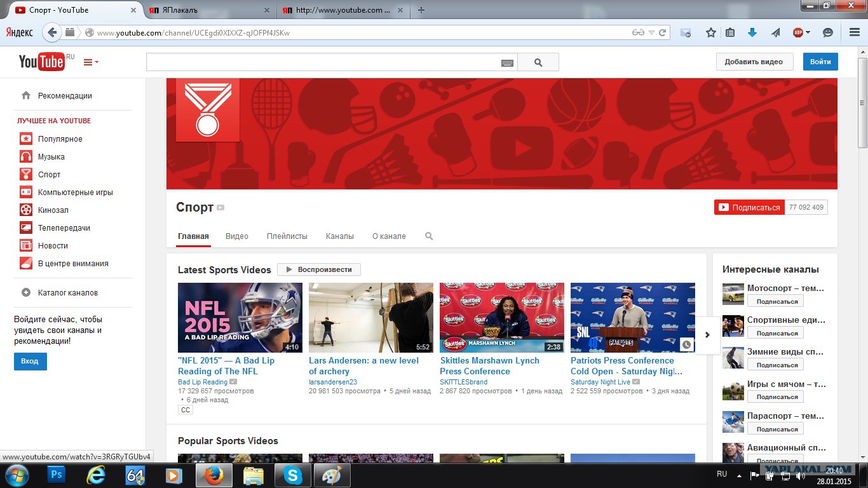This screenshot has height=488, width=868.
Task: Open the next videos carousel arrow
Action: point(707,334)
